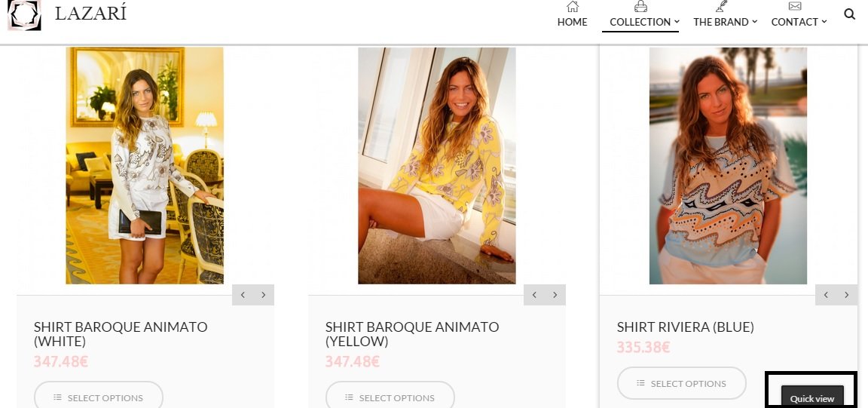Click the Lazarí logo icon
The width and height of the screenshot is (868, 408).
(23, 14)
